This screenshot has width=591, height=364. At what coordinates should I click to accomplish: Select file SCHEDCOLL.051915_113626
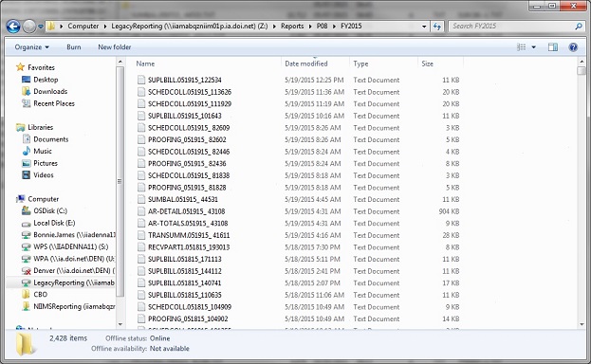190,92
